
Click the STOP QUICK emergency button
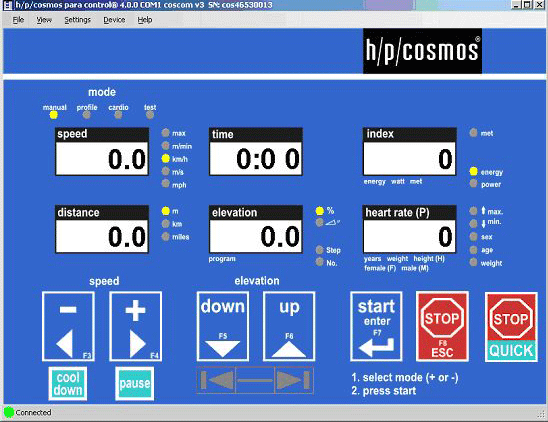pos(511,327)
